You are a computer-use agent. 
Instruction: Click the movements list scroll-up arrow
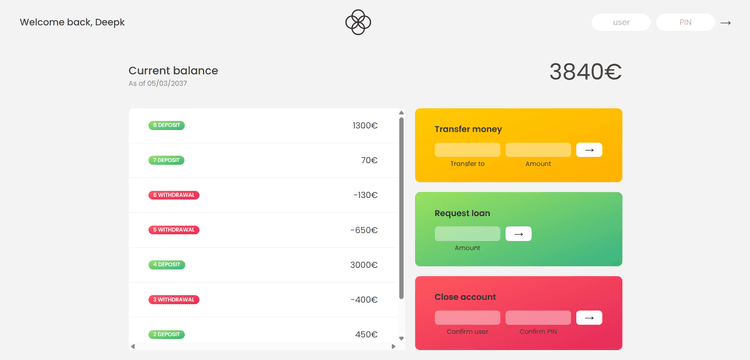click(x=401, y=113)
